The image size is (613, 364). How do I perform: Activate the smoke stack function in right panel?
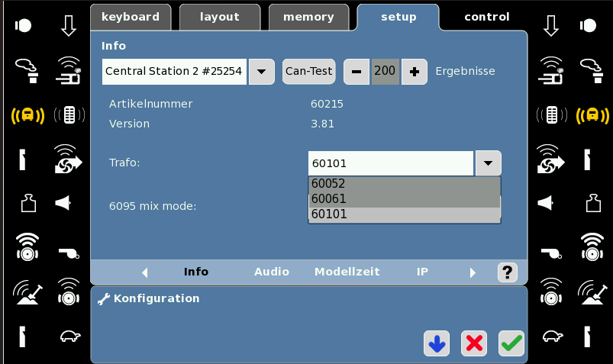(x=592, y=71)
